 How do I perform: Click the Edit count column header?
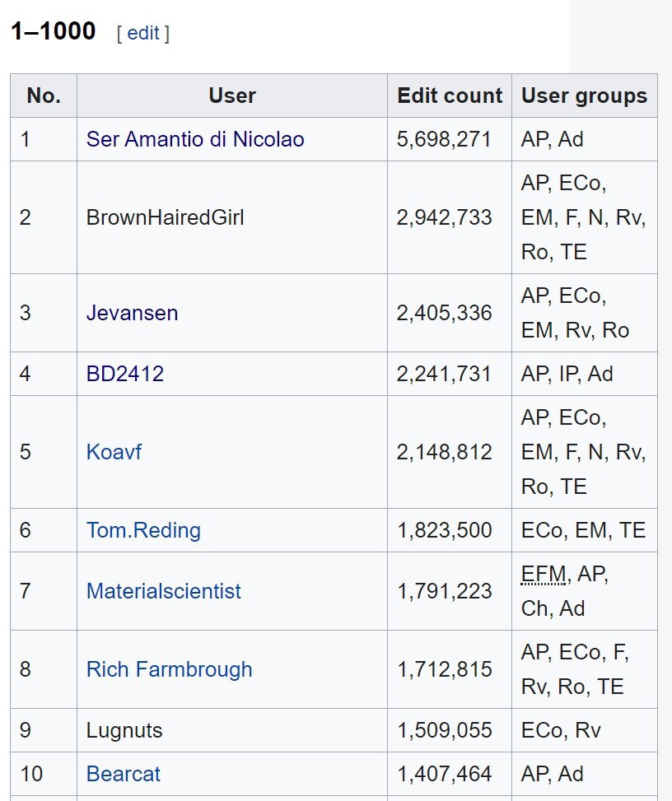[x=450, y=95]
